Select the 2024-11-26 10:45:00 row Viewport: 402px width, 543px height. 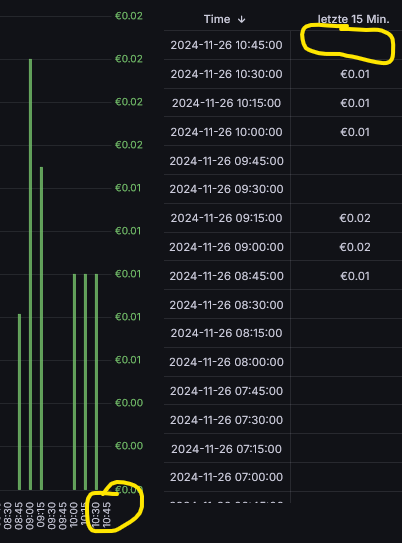click(283, 45)
